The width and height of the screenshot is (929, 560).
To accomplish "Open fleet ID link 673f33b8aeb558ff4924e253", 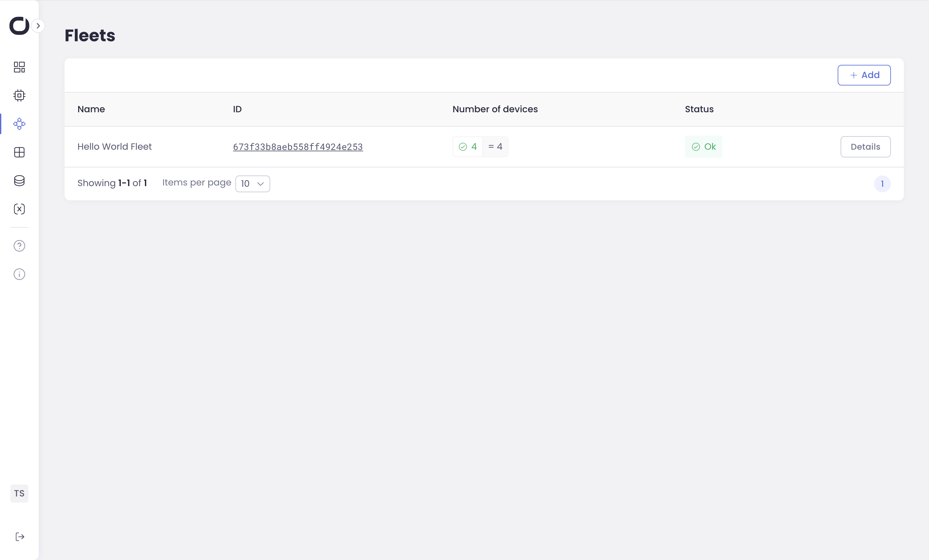I will coord(298,146).
